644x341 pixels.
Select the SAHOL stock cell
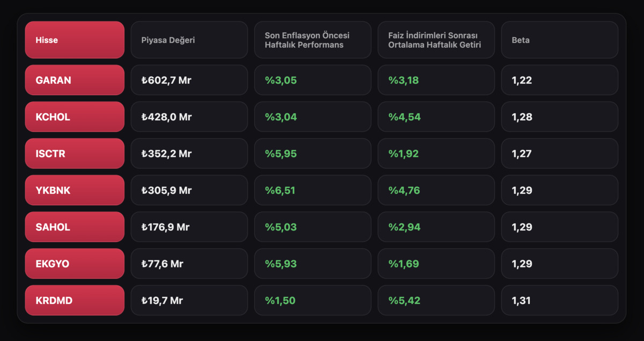75,227
